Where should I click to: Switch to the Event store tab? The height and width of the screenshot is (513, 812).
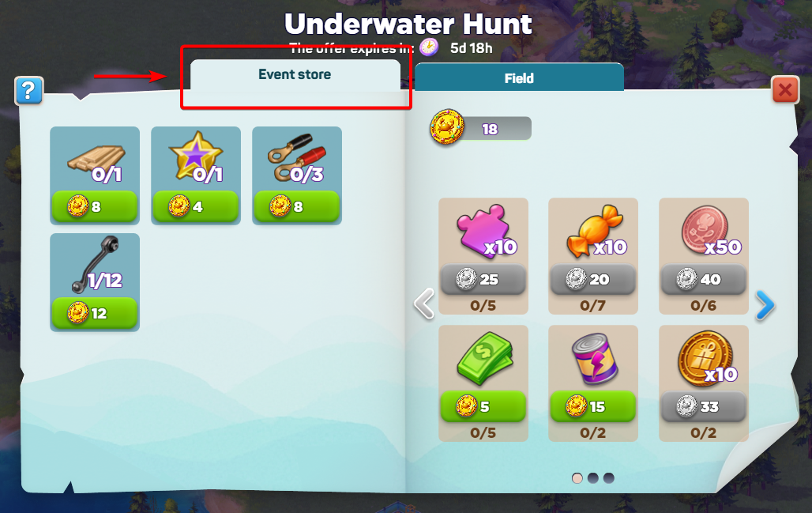pyautogui.click(x=295, y=76)
